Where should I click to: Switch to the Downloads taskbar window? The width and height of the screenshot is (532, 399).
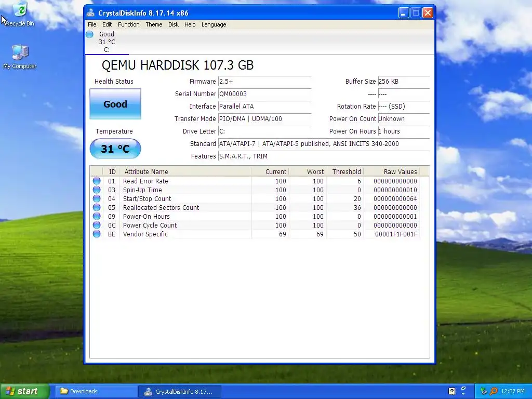click(96, 391)
